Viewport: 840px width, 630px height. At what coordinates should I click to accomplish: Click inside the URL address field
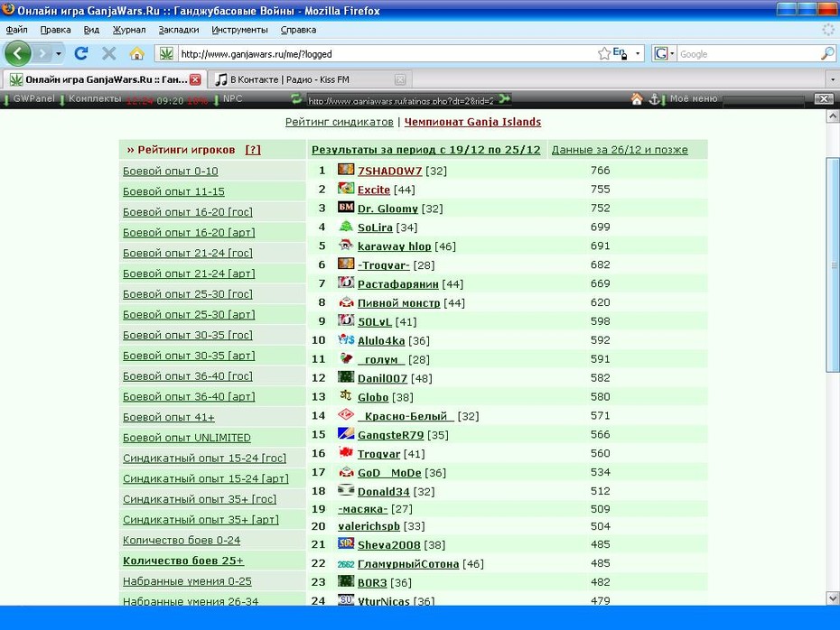[x=386, y=53]
